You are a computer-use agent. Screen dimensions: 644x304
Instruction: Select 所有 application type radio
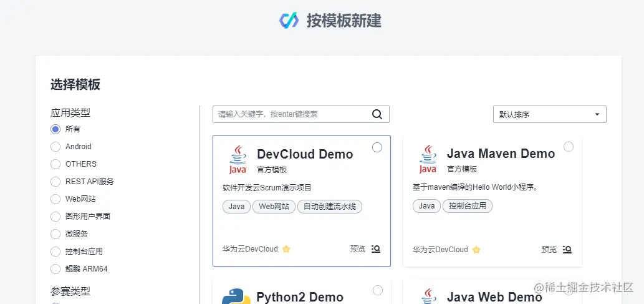[55, 129]
